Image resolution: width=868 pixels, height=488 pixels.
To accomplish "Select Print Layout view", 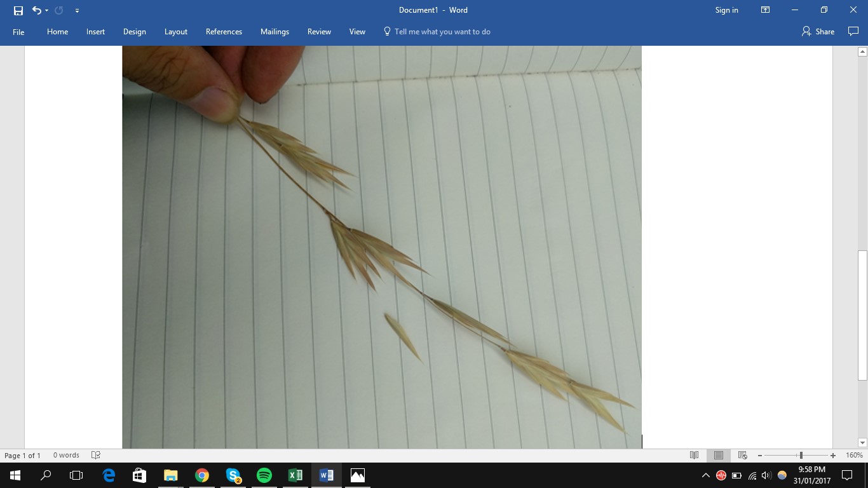I will coord(718,455).
